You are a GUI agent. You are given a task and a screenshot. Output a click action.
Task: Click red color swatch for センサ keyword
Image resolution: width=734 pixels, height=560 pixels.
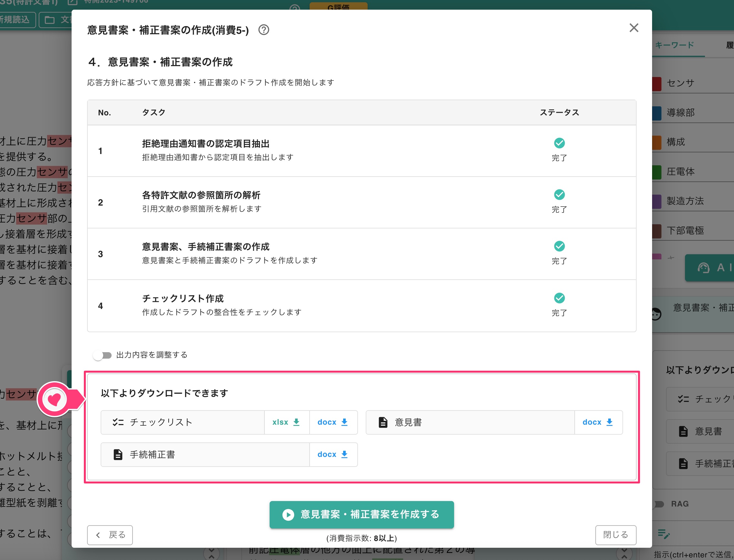click(657, 84)
